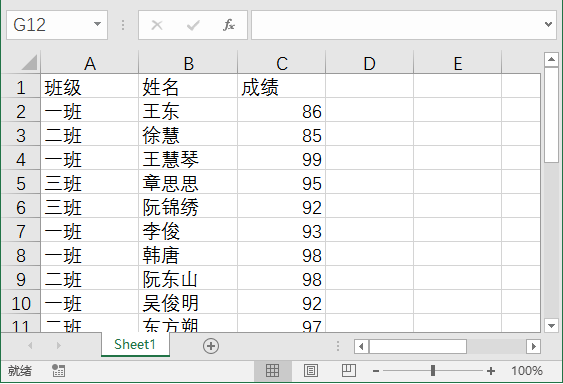Screen dimensions: 563x384
Task: Click the name cell 阮东山
Action: point(188,278)
